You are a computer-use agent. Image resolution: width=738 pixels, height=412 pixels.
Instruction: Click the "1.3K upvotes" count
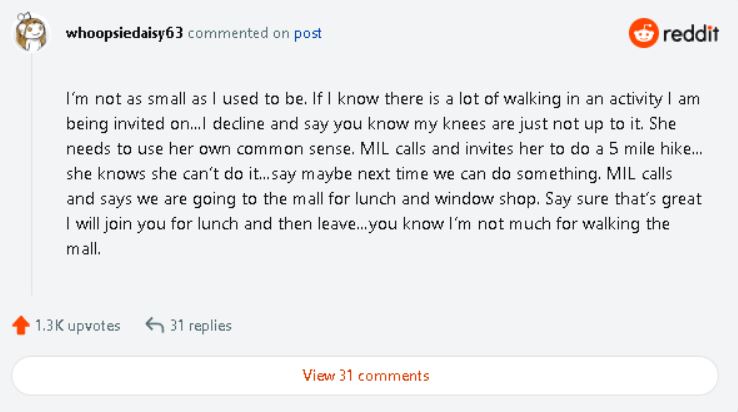click(x=77, y=325)
